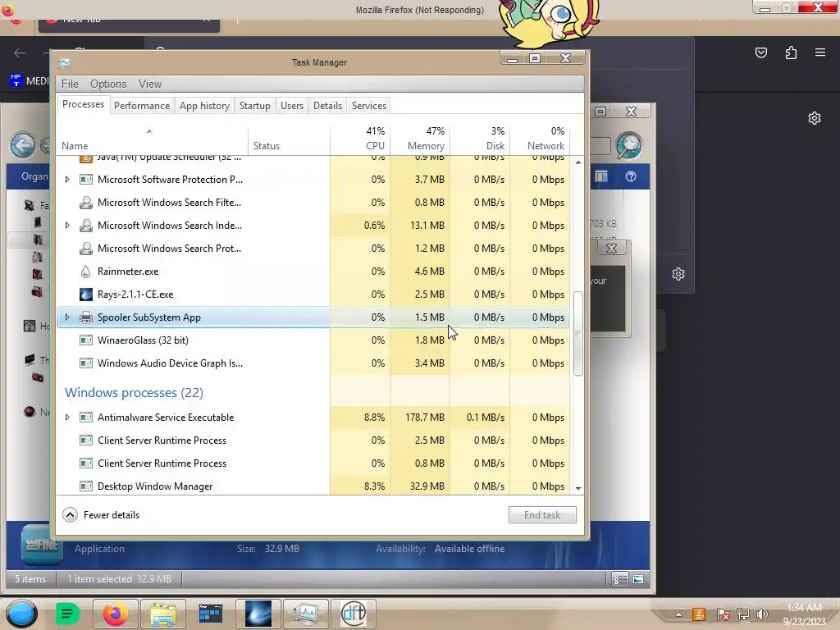Click the Spooler SubSystem App printer icon
This screenshot has height=630, width=840.
[85, 317]
